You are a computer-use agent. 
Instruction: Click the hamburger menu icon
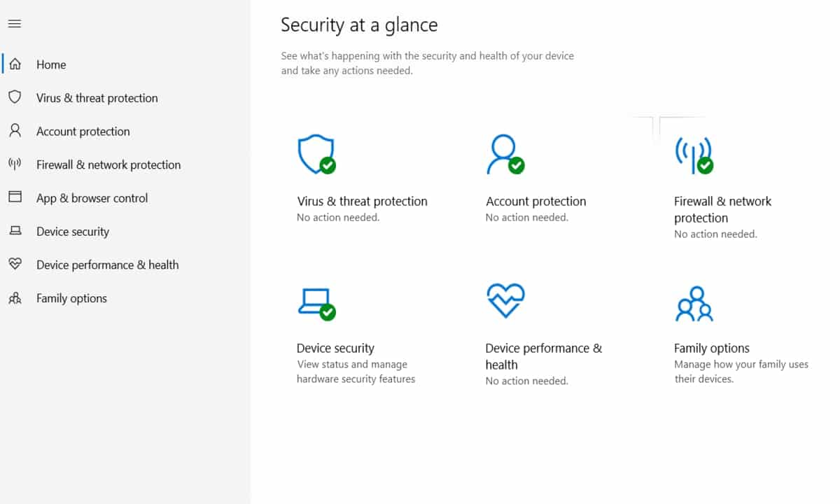pos(15,24)
